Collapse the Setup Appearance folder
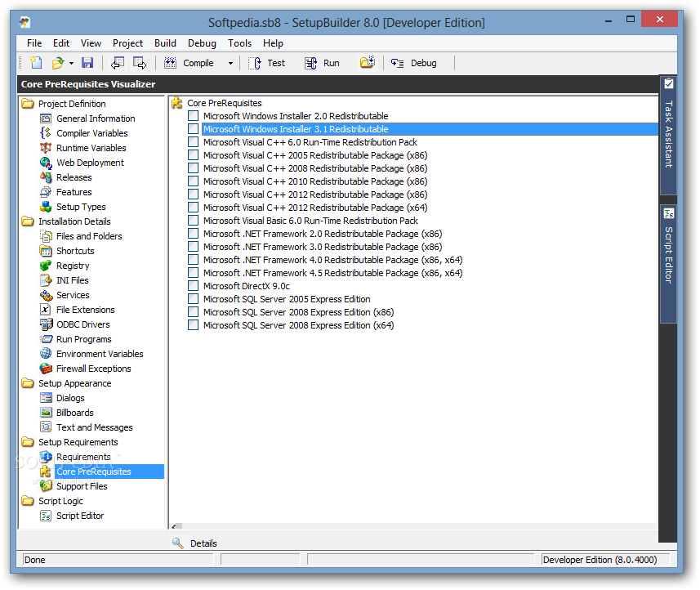The width and height of the screenshot is (700, 590). pos(28,383)
